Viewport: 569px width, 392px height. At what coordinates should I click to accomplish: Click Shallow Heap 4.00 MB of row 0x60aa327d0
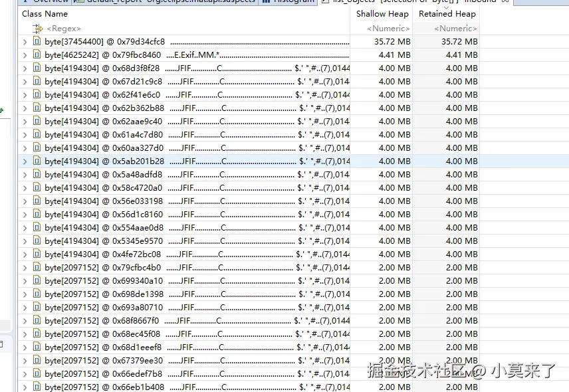[x=394, y=148]
